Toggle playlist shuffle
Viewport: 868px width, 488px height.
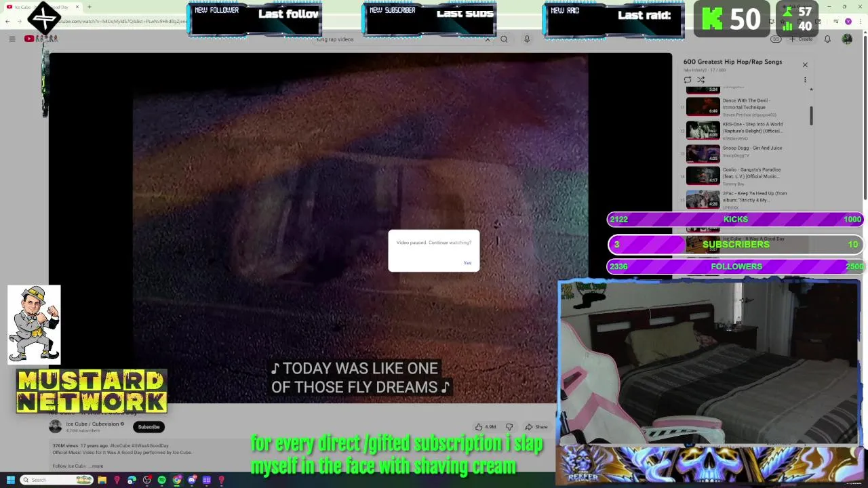coord(701,80)
